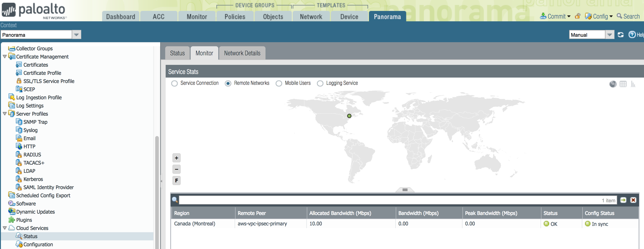Click the globe map view icon
The height and width of the screenshot is (249, 644).
pyautogui.click(x=613, y=84)
